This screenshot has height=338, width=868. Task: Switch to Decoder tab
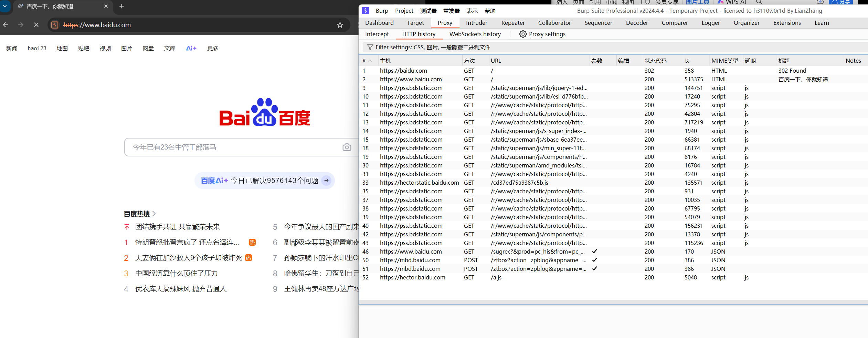[x=637, y=23]
